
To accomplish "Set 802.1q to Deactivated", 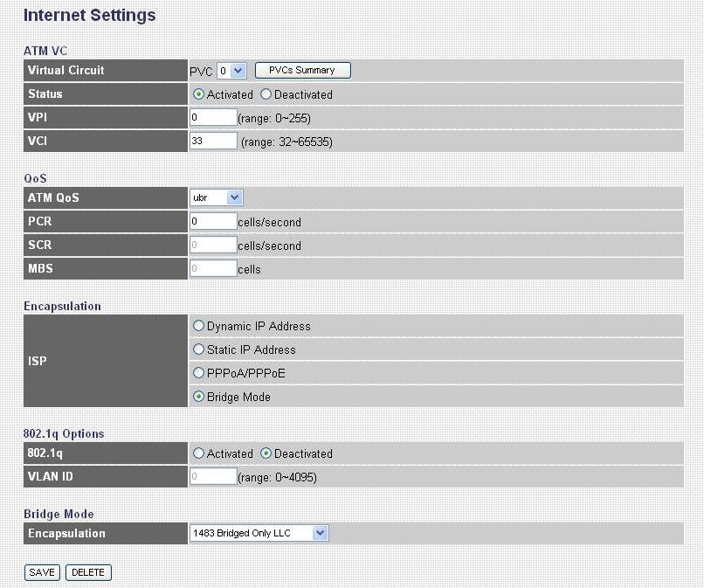I will (266, 453).
